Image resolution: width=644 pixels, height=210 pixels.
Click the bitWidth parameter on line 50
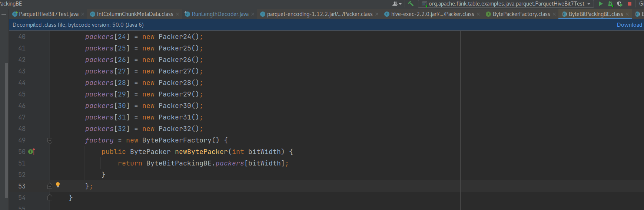pyautogui.click(x=264, y=152)
